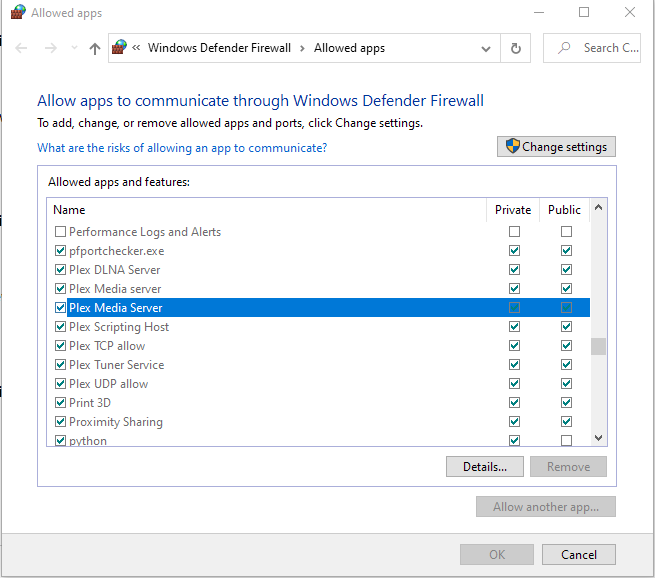655x578 pixels.
Task: Enable Performance Logs and Alerts checkbox
Action: tap(61, 231)
